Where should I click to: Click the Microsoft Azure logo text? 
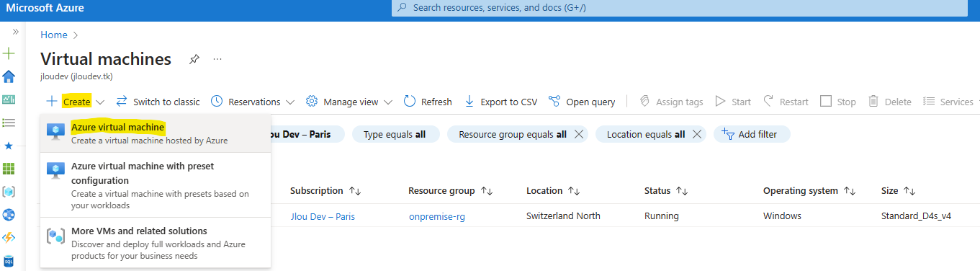pos(45,8)
